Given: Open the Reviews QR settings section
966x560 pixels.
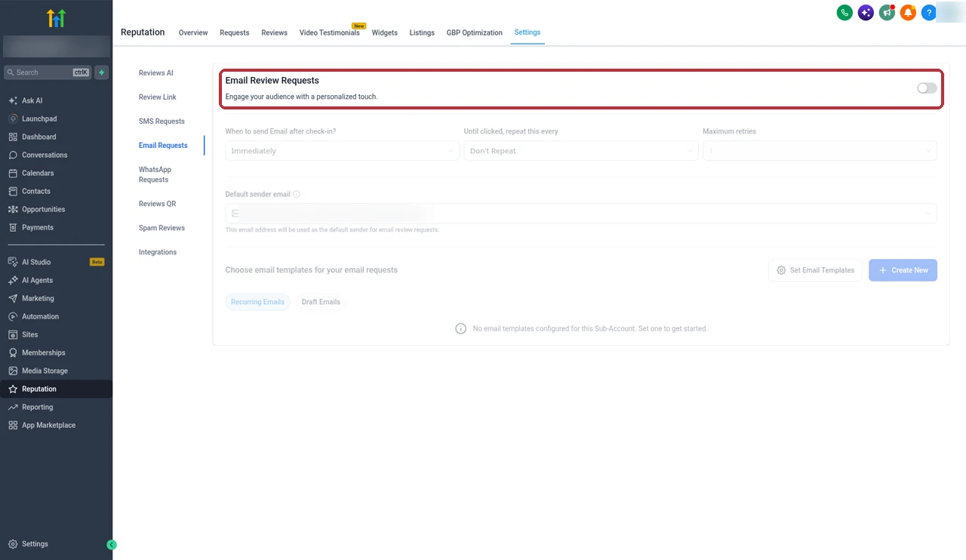Looking at the screenshot, I should point(157,204).
